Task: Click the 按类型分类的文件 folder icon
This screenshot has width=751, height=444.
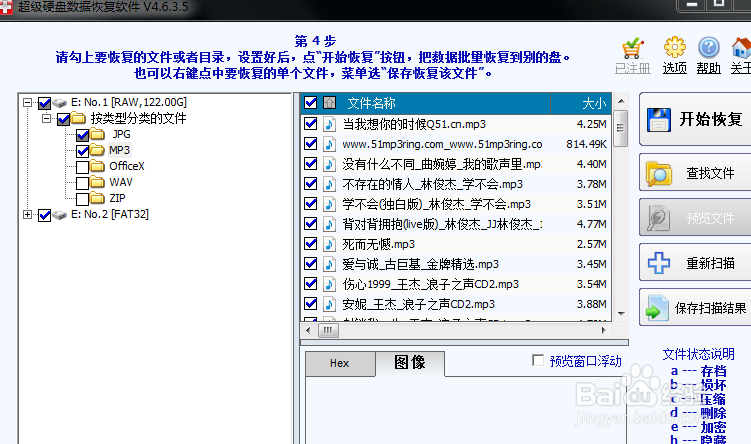Action: click(78, 118)
